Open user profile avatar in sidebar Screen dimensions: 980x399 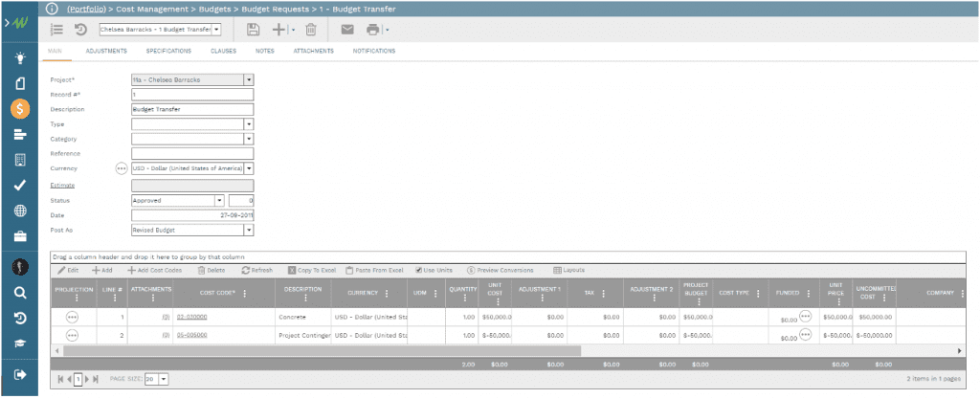(20, 267)
